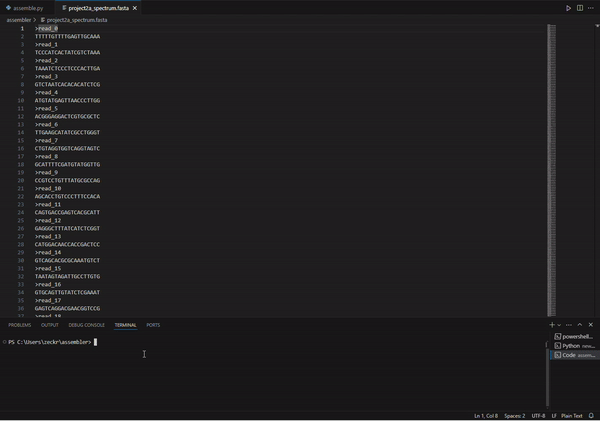Switch to the assemble.py tab

point(27,8)
